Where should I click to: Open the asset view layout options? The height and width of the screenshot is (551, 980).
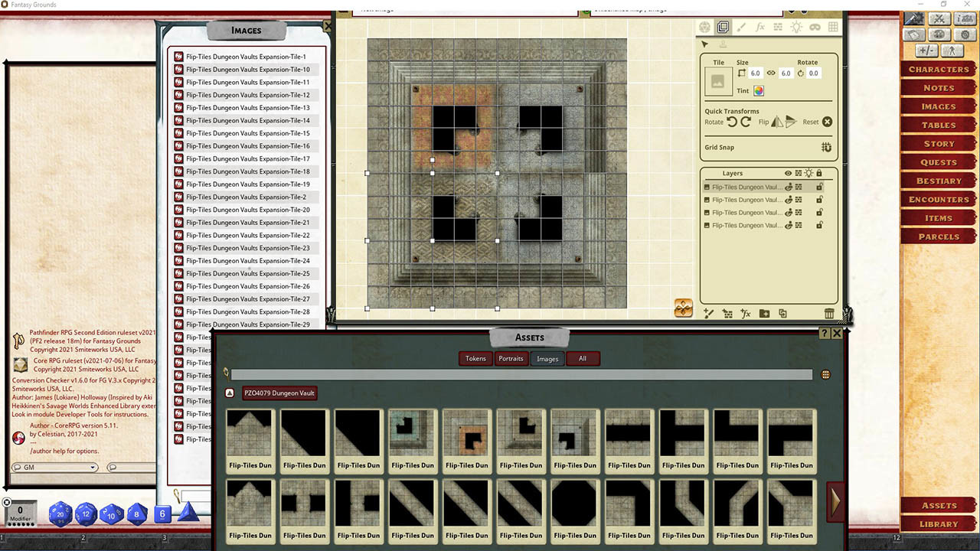click(825, 374)
